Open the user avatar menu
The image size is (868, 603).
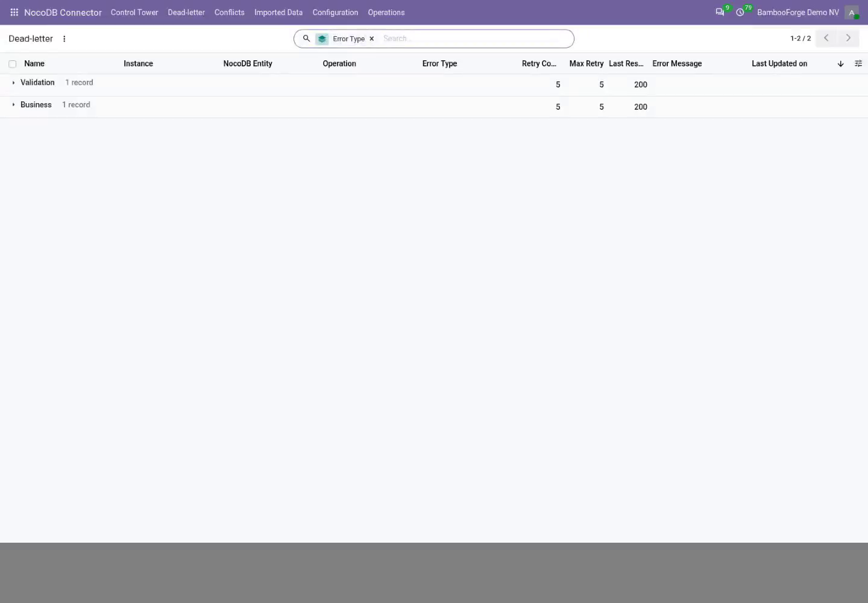coord(852,12)
